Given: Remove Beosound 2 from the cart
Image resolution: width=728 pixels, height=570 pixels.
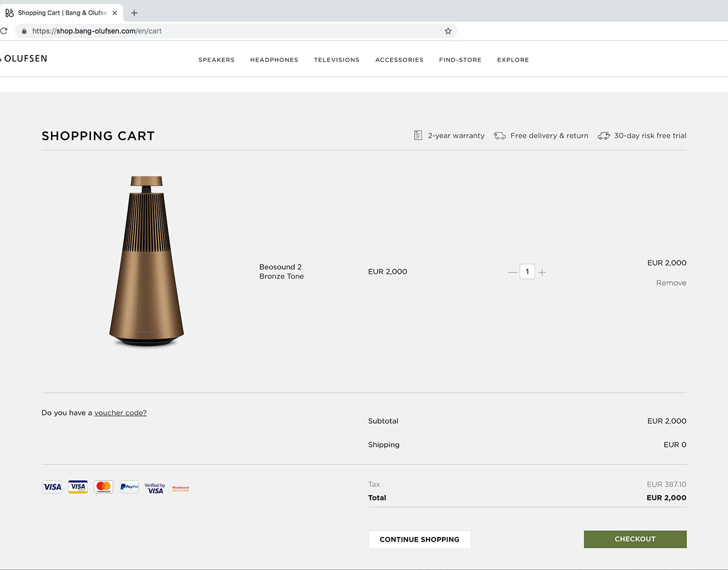Looking at the screenshot, I should tap(671, 283).
